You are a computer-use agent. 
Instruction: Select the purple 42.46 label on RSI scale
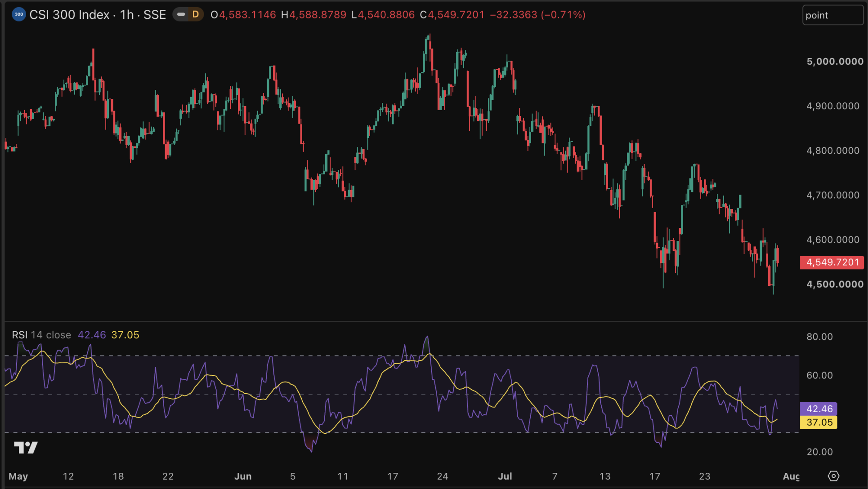[x=819, y=409]
